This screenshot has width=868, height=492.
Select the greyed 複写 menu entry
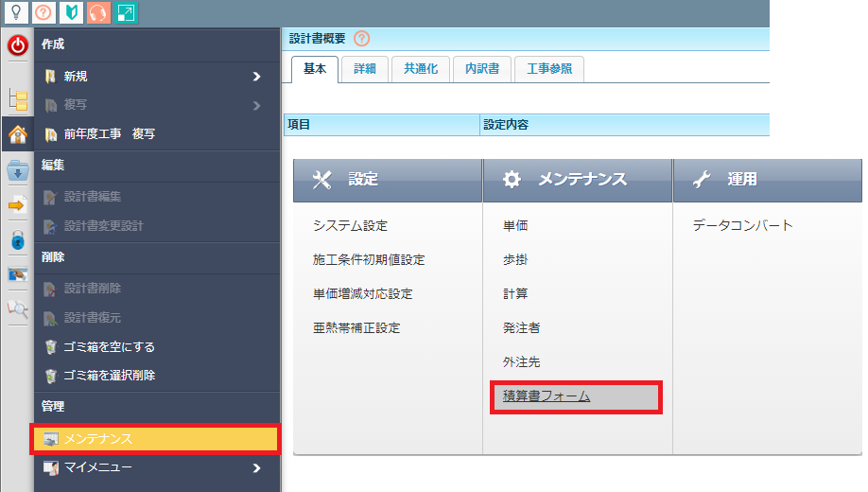coord(157,105)
